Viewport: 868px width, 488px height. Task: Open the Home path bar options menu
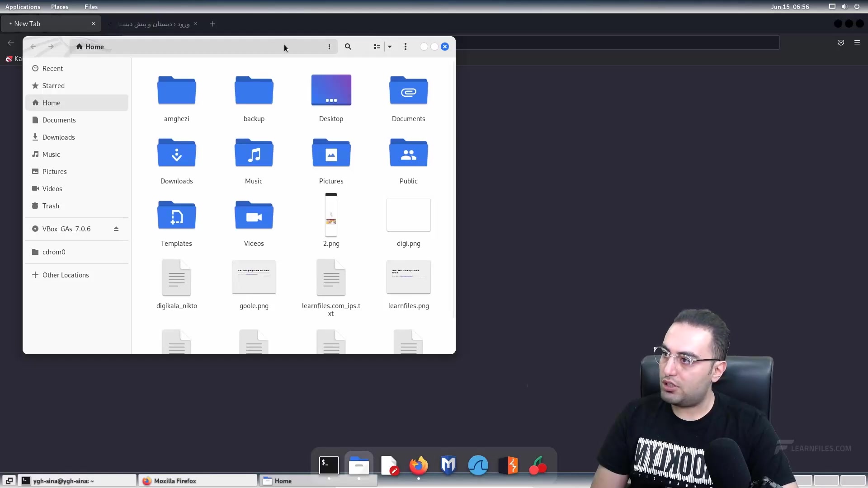329,47
